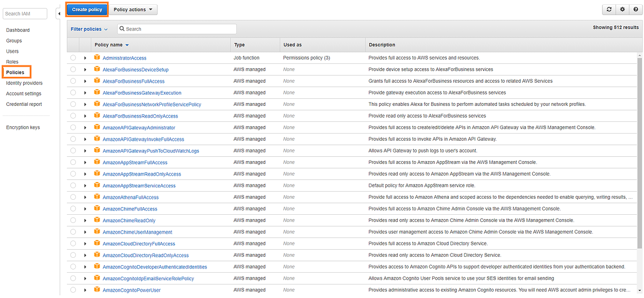Click the refresh icon button
Viewport: 644px width, 298px height.
609,9
